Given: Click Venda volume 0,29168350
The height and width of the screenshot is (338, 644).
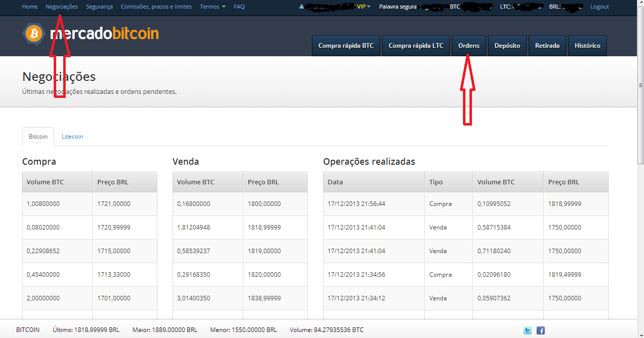Looking at the screenshot, I should coord(194,275).
